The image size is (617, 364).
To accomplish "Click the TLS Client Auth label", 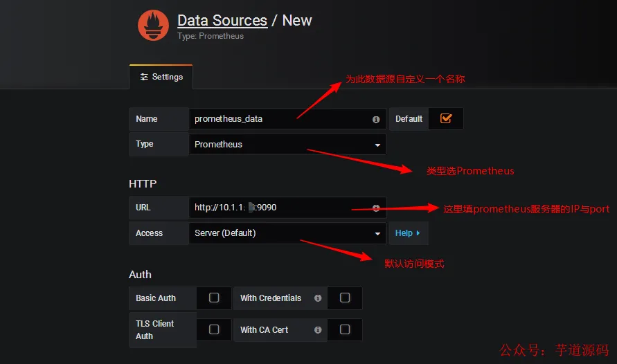I will 154,330.
